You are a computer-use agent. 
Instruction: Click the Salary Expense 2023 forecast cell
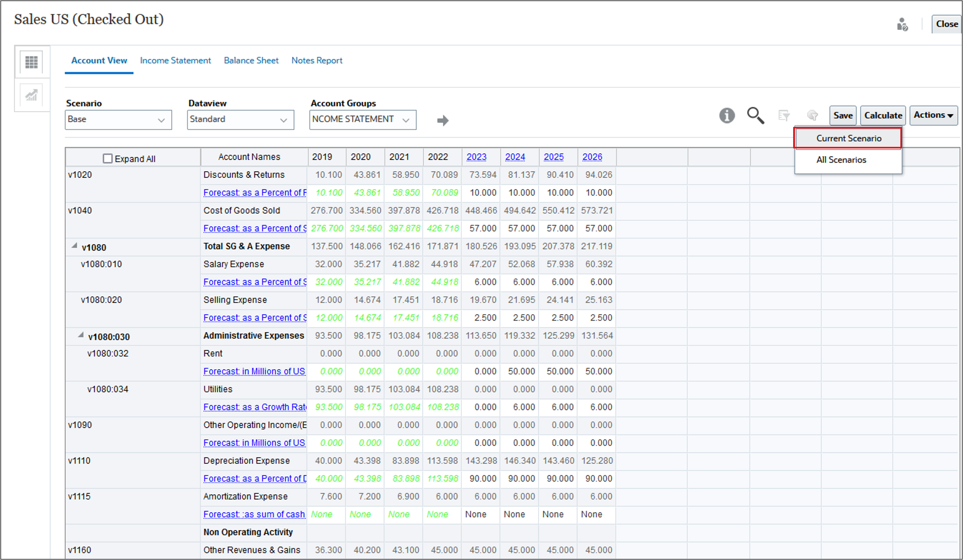481,282
